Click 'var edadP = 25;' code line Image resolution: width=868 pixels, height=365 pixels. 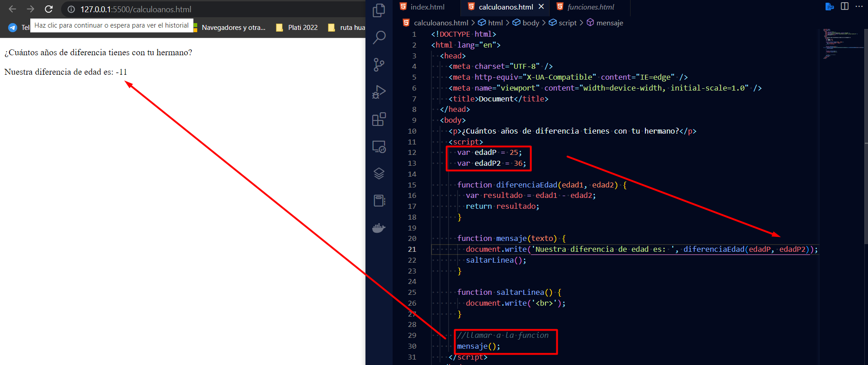[x=489, y=152]
